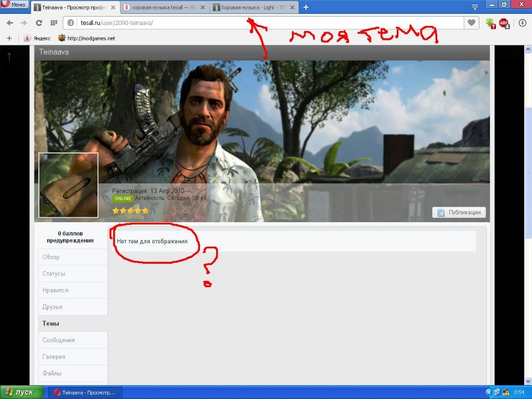Click the ONLINE status badge

tap(122, 198)
